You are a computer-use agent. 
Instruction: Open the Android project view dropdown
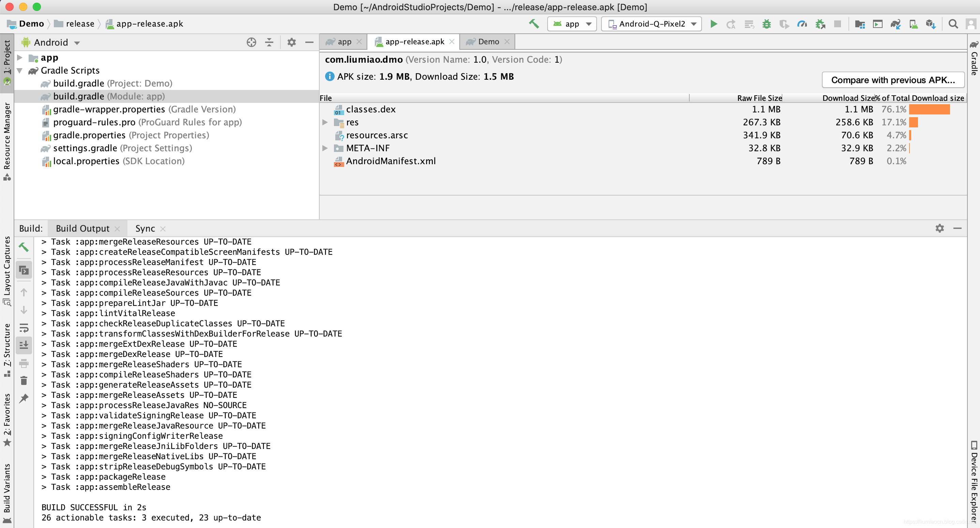(x=51, y=42)
